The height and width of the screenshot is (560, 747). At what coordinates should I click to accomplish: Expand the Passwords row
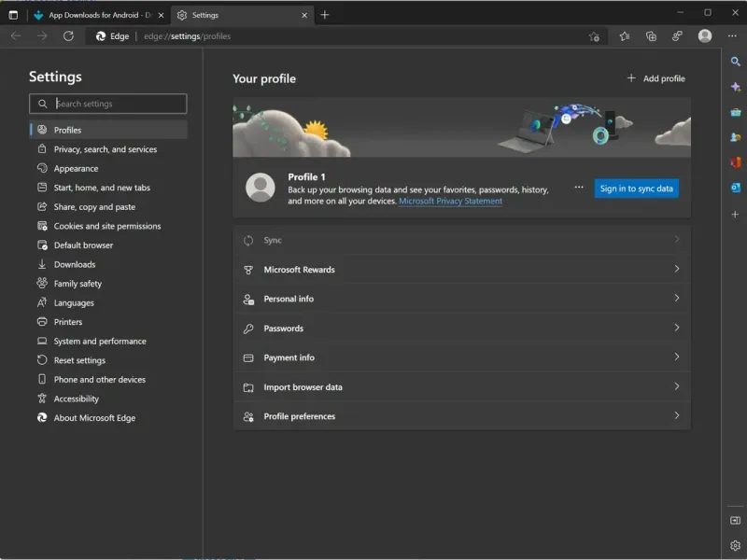point(461,329)
